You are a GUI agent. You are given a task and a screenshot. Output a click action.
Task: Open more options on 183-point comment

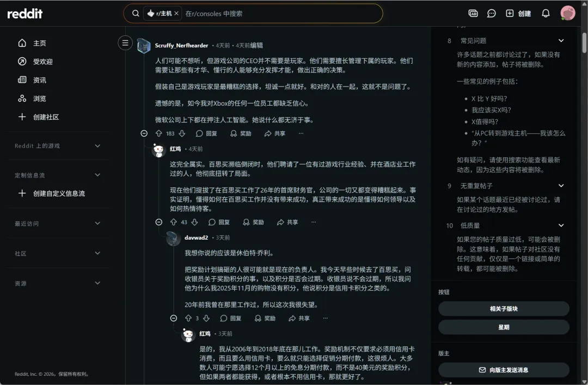(301, 133)
